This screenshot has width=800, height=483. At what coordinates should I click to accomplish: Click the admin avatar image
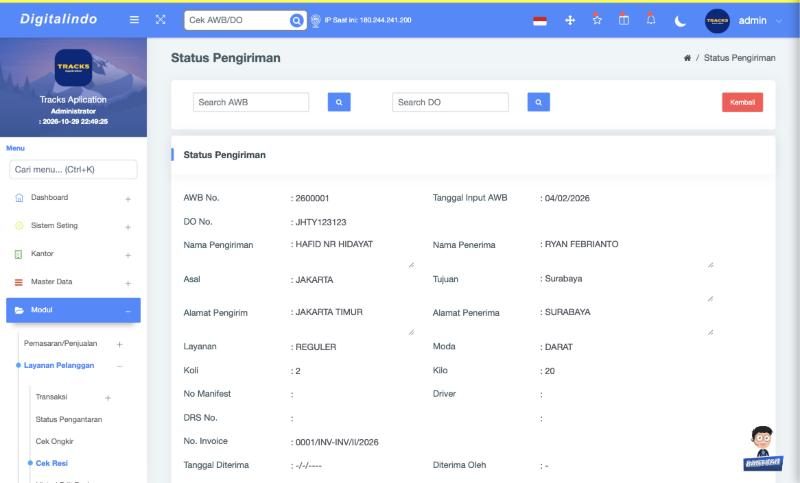(x=717, y=20)
